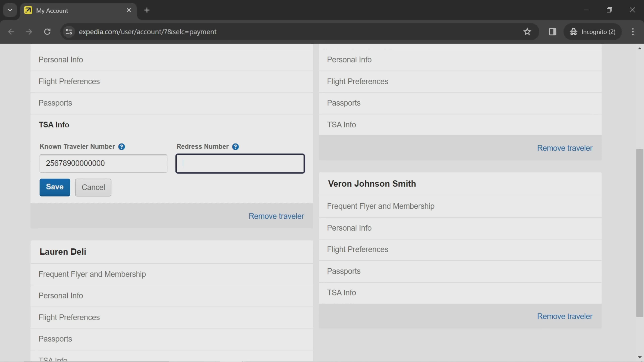Image resolution: width=644 pixels, height=362 pixels.
Task: Click the page vertical scrollbar thumb
Action: [639, 233]
